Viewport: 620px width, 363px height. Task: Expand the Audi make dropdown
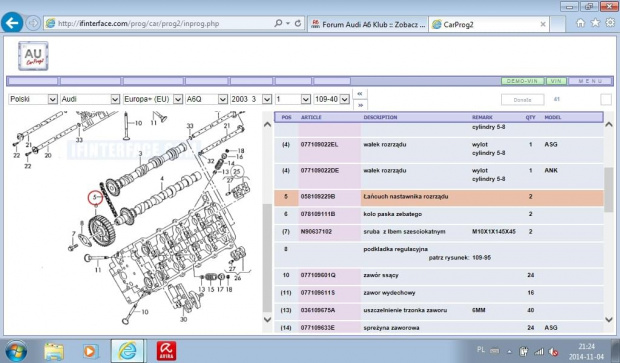(x=90, y=99)
